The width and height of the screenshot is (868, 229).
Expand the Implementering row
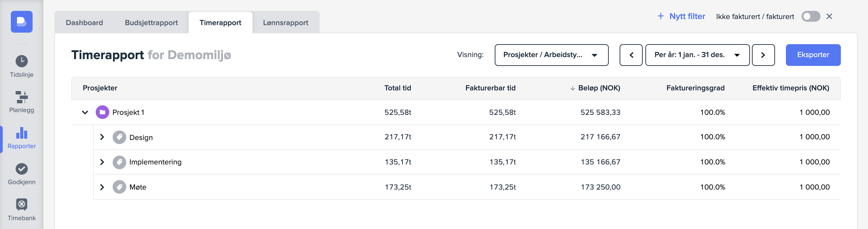pos(102,162)
